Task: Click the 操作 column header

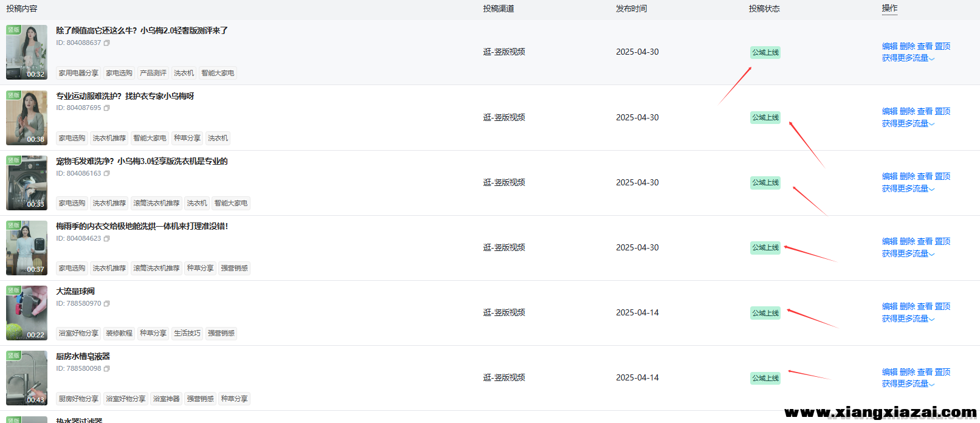Action: click(889, 9)
